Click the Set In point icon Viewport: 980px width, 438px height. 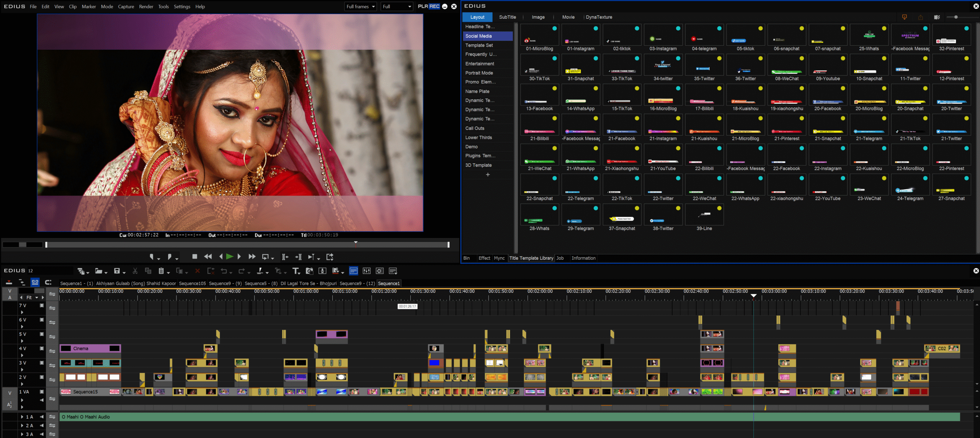[152, 257]
